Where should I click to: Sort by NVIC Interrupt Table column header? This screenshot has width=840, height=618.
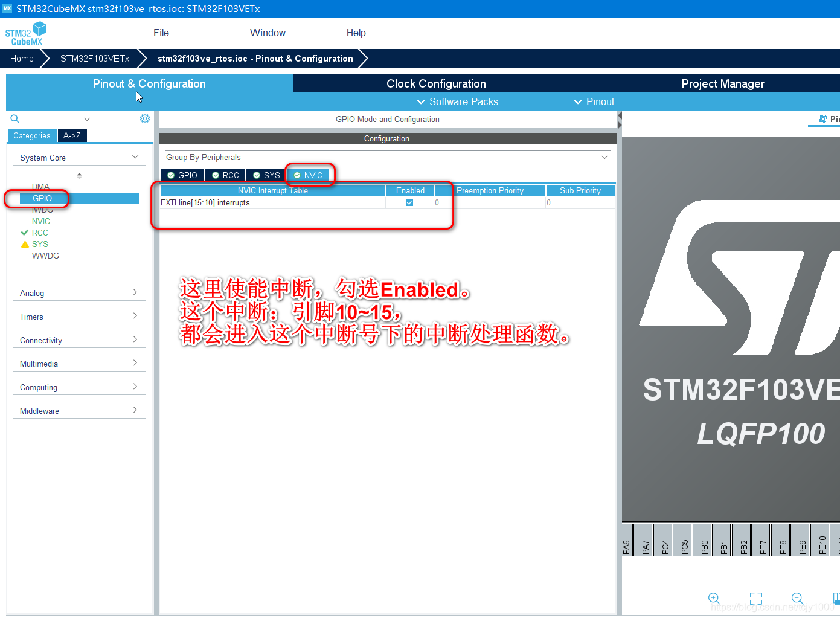[272, 190]
